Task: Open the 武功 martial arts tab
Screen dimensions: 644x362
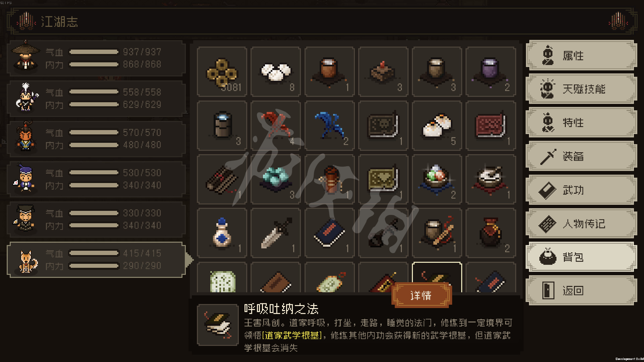Action: click(x=581, y=190)
